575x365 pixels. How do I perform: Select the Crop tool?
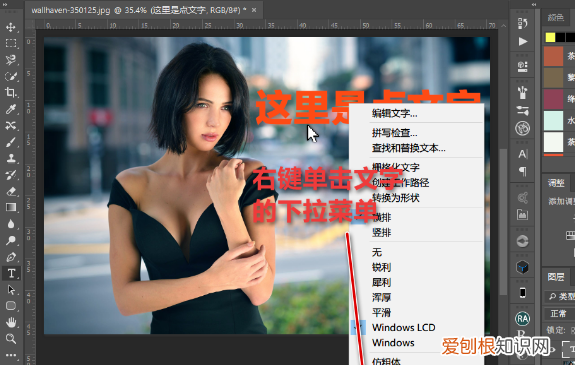pos(11,92)
